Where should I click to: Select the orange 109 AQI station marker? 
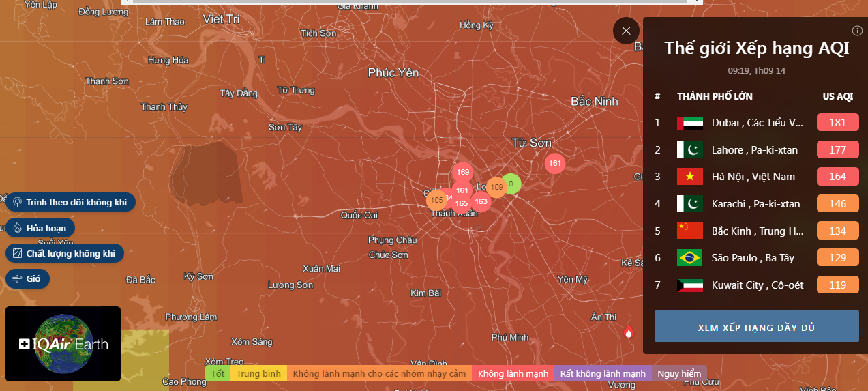[x=496, y=187]
